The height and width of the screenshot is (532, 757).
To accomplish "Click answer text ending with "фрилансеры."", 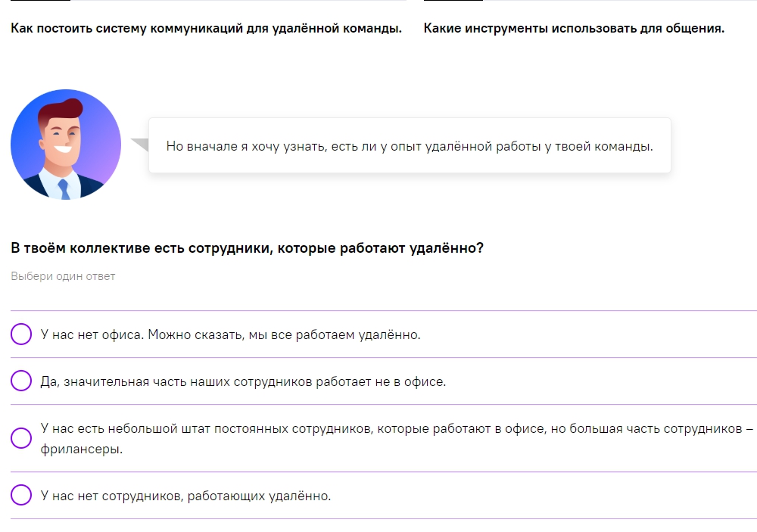I will coord(82,449).
